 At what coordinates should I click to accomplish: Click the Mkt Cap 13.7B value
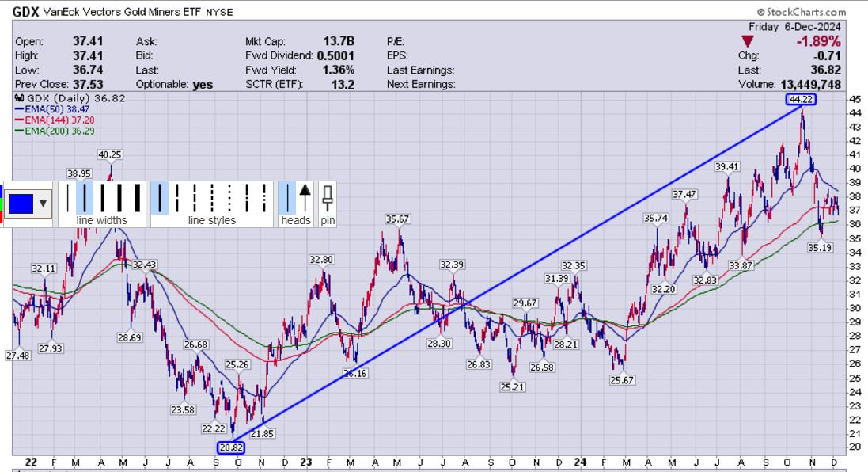click(x=339, y=41)
